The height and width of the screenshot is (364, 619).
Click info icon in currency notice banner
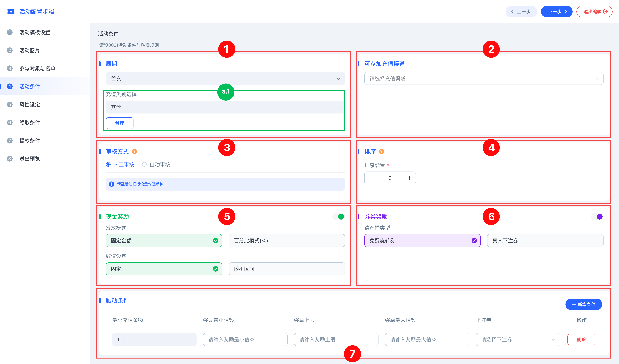112,184
